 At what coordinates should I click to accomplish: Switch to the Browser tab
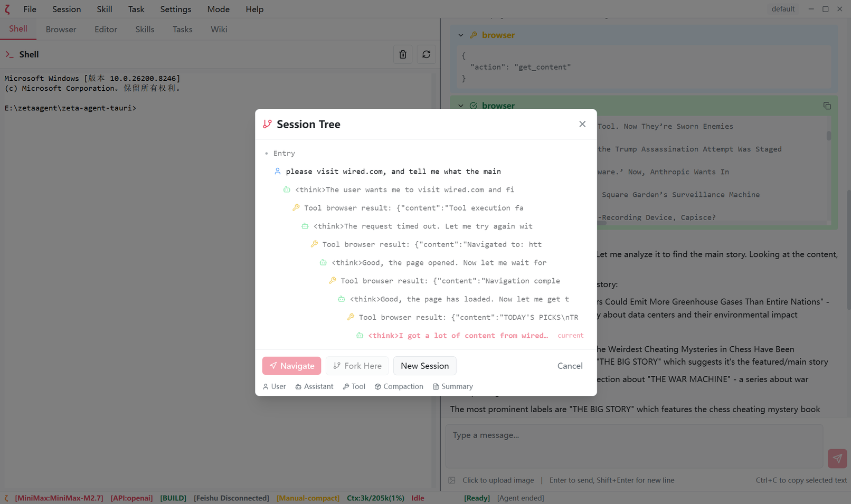pyautogui.click(x=61, y=29)
